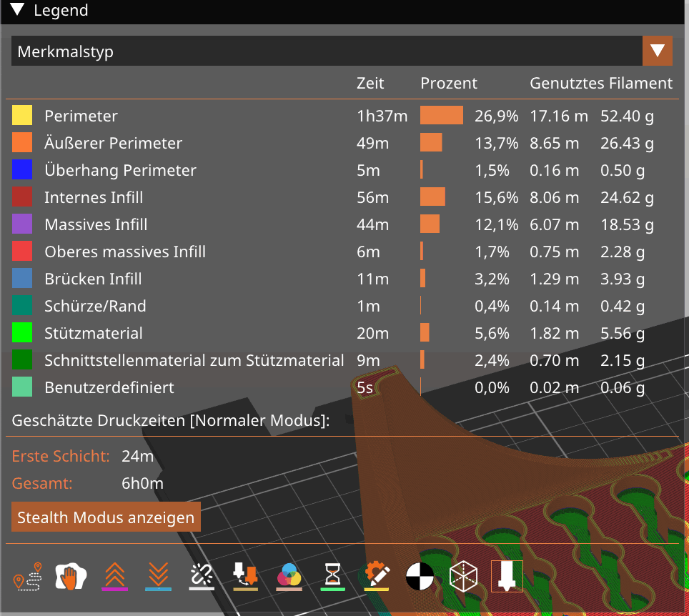Toggle Überhang Perimeter blue swatch
Image resolution: width=689 pixels, height=616 pixels.
[x=22, y=170]
